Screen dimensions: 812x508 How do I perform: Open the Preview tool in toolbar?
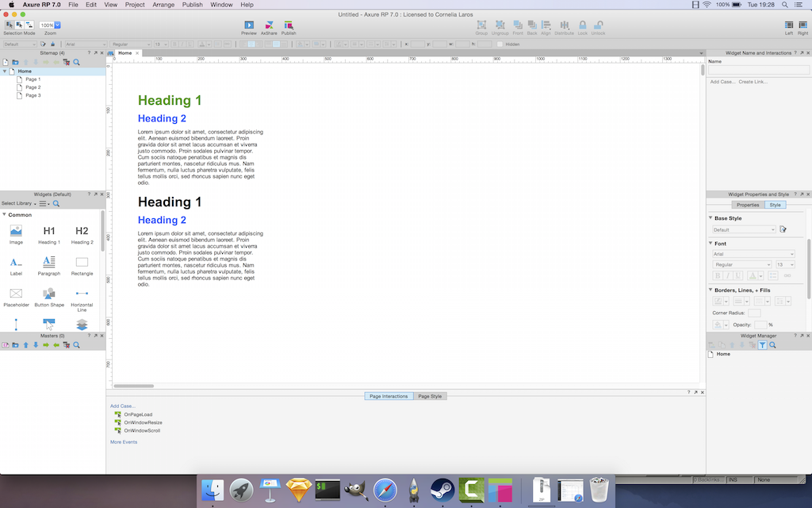248,28
